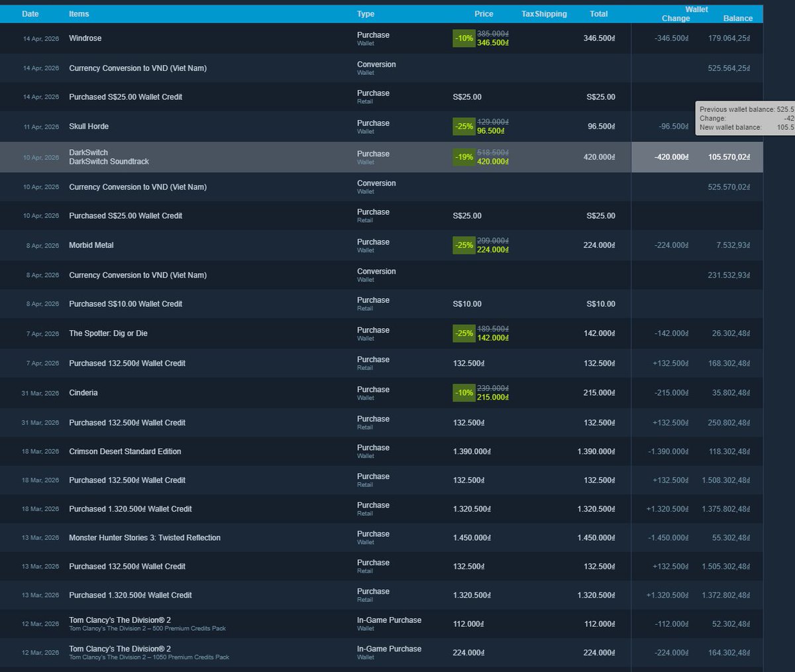Click the -25% discount badge for Skull Horde
Screen dimensions: 795x672
(464, 127)
